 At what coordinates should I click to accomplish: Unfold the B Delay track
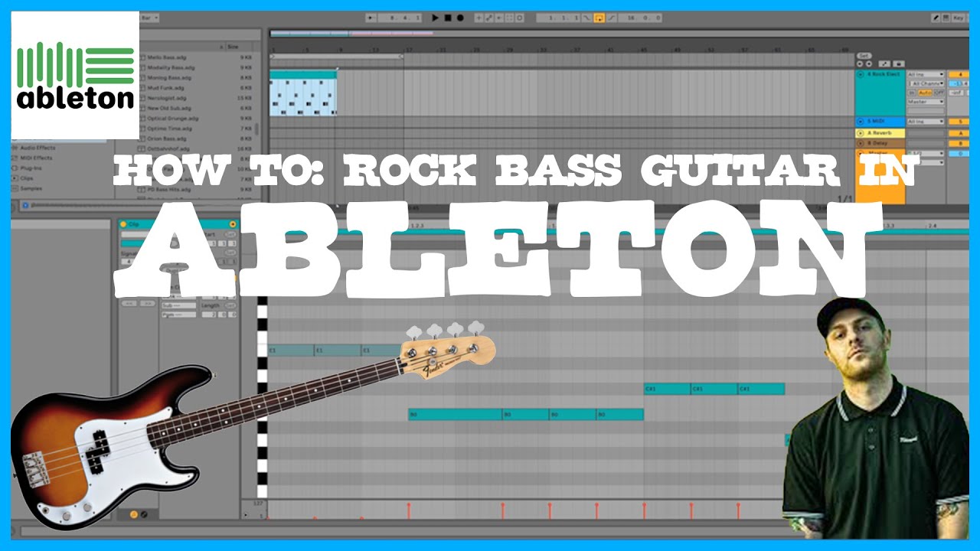point(861,143)
